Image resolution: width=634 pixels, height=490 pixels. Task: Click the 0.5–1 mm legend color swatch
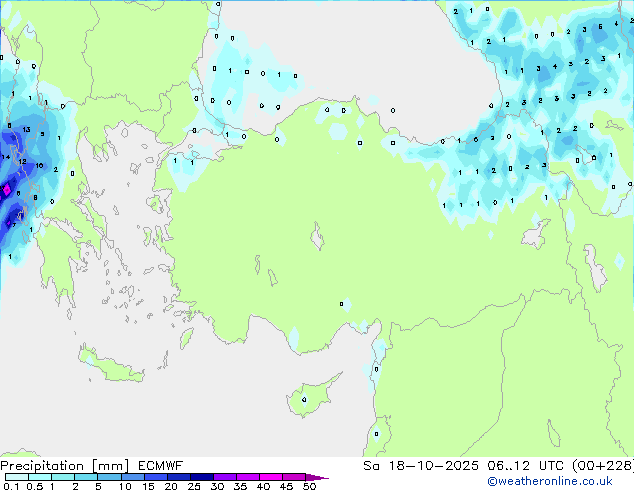pyautogui.click(x=40, y=477)
